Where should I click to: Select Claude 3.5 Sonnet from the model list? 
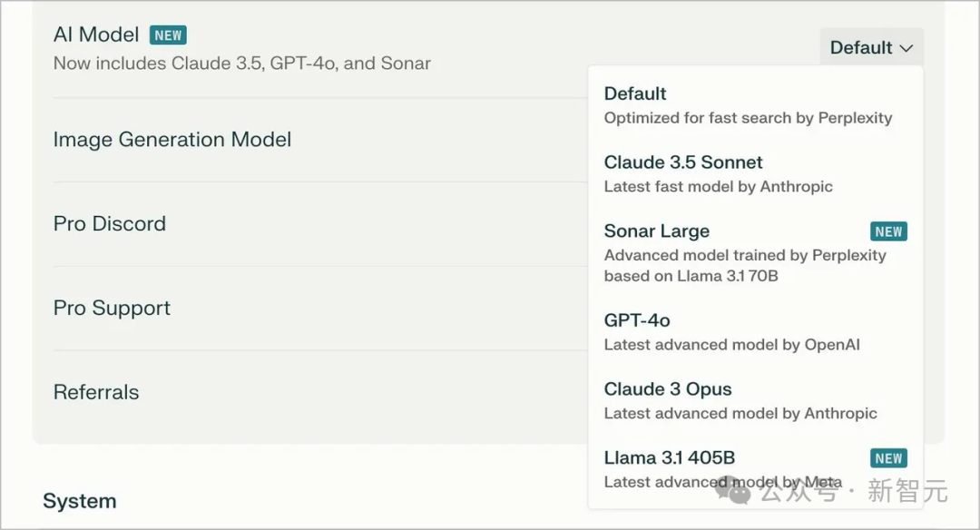pos(718,173)
